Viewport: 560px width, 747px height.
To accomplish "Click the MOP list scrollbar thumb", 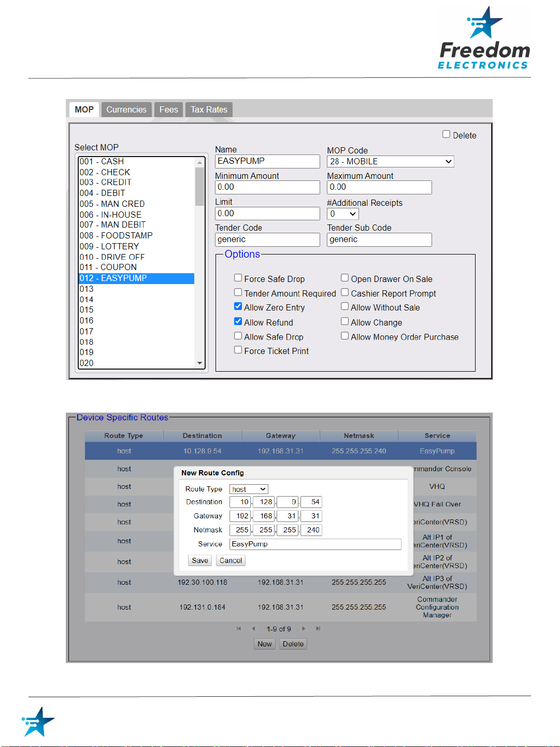I will (x=199, y=187).
